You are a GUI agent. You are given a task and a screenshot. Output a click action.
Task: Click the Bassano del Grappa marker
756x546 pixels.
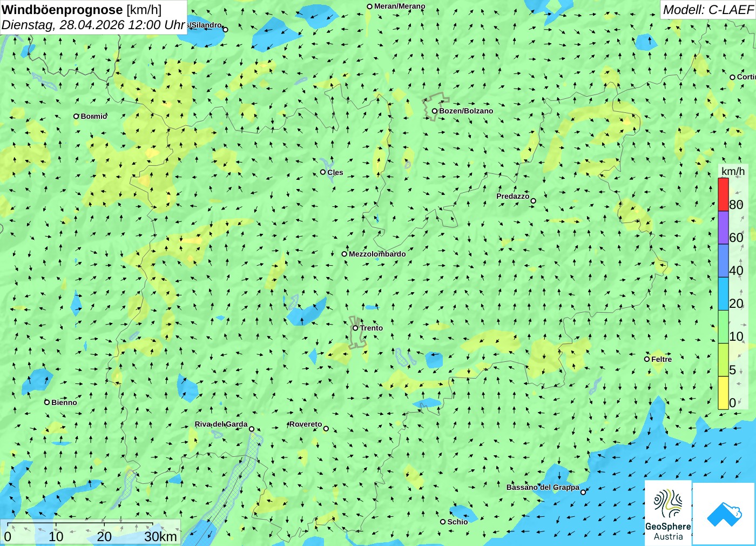coord(583,492)
